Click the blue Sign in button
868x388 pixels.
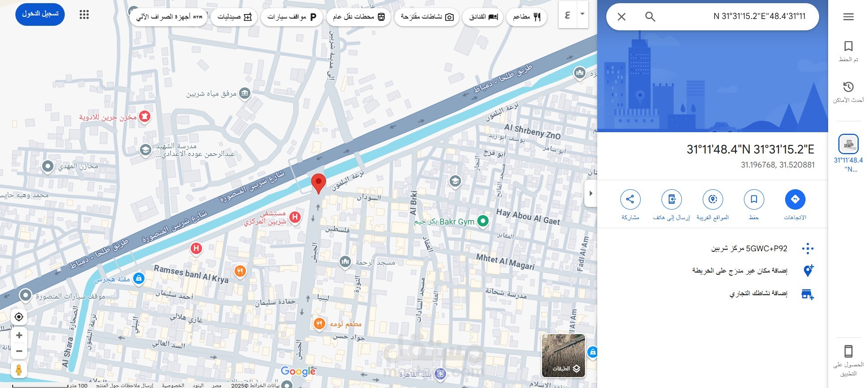[x=40, y=14]
